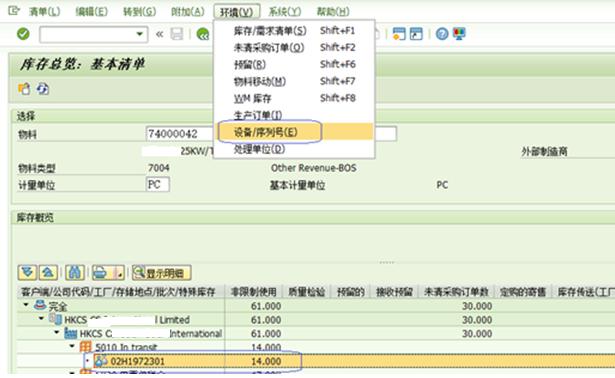Collapse the HKCS Limited company node
Screen dimensions: 615x378
click(x=42, y=319)
